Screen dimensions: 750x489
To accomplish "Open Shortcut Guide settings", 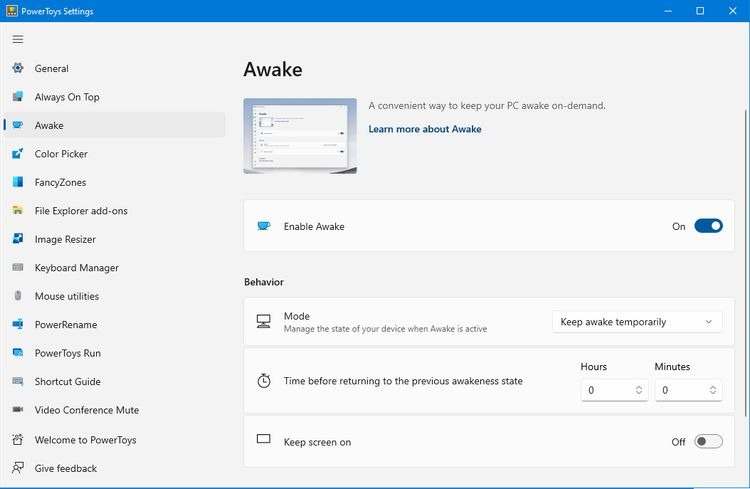I will click(114, 381).
